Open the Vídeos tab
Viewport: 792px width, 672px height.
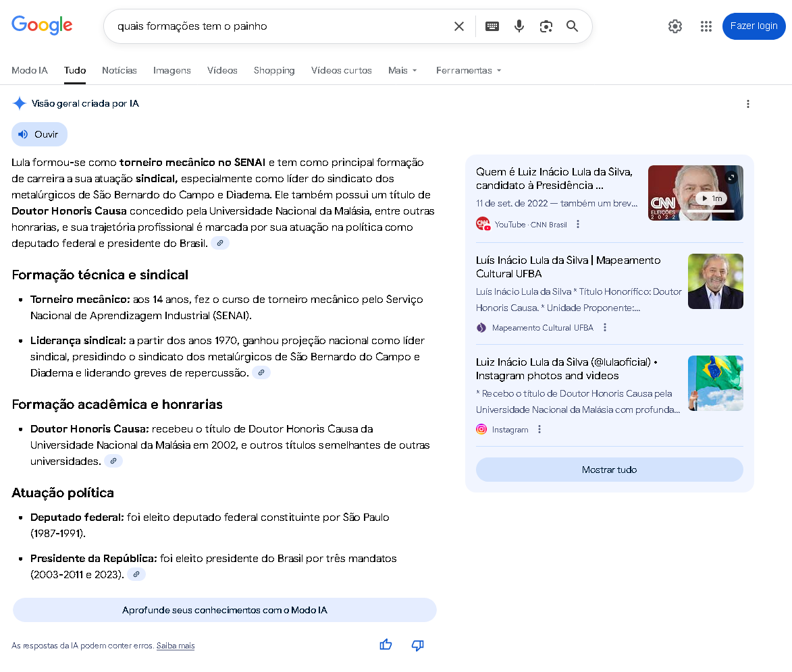click(x=222, y=70)
